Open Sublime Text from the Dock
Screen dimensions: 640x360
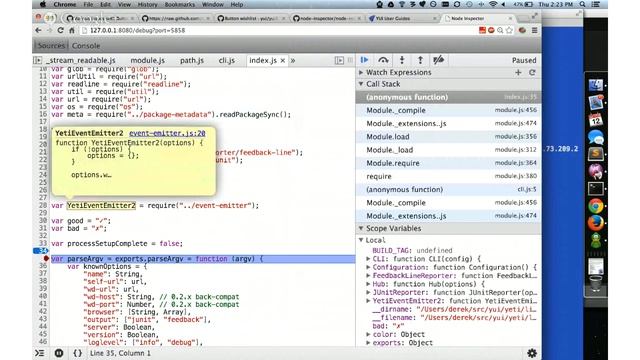point(596,154)
